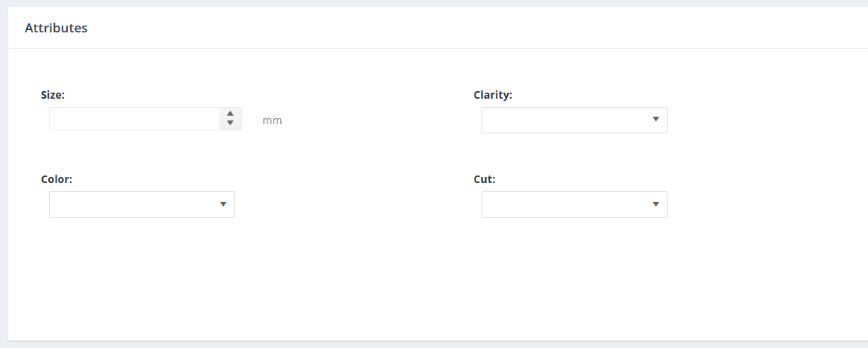Decrease Size using the down stepper arrow
This screenshot has height=348, width=868.
click(231, 123)
